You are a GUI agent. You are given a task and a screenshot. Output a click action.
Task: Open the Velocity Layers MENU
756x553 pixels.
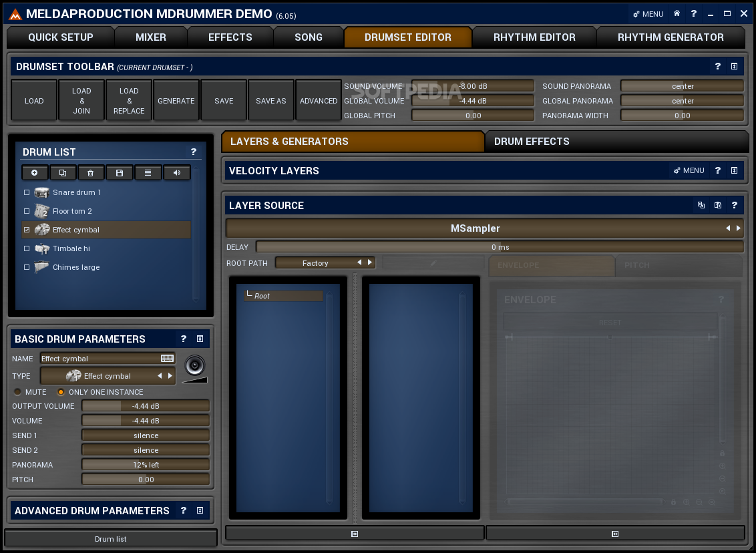689,170
